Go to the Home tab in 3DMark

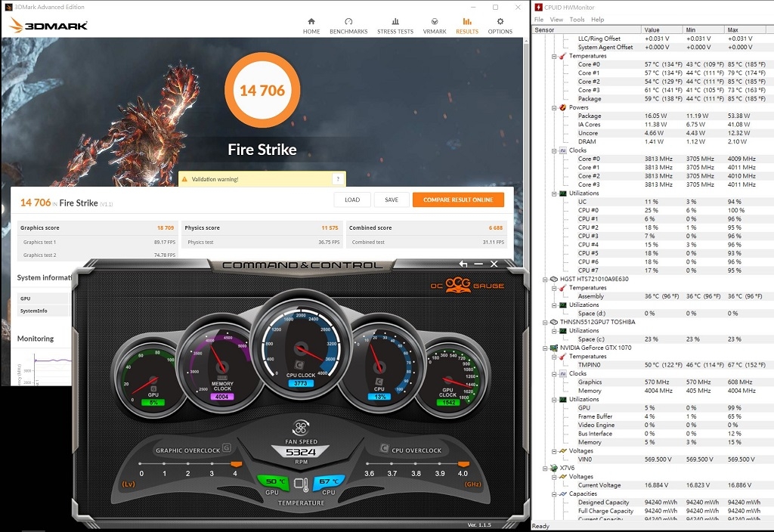[x=311, y=26]
